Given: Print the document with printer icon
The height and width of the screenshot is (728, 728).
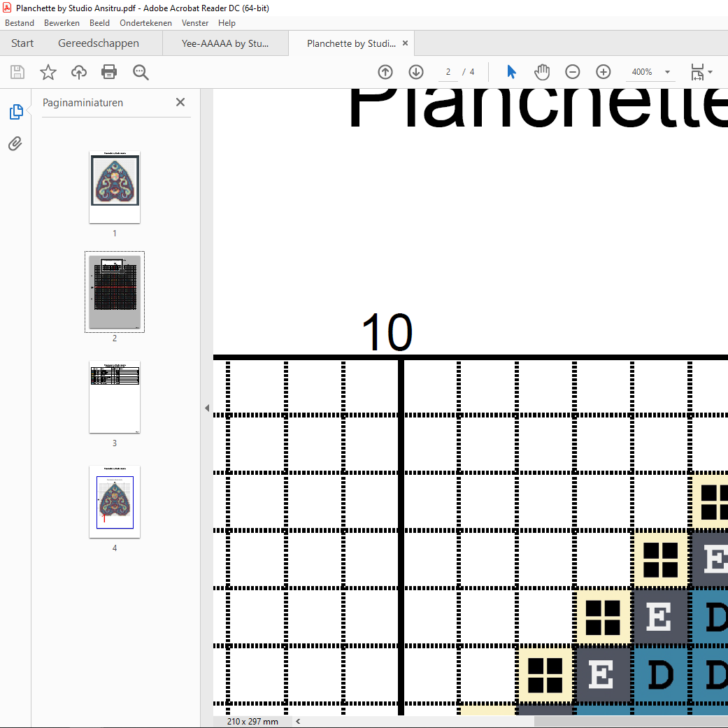Looking at the screenshot, I should click(109, 72).
